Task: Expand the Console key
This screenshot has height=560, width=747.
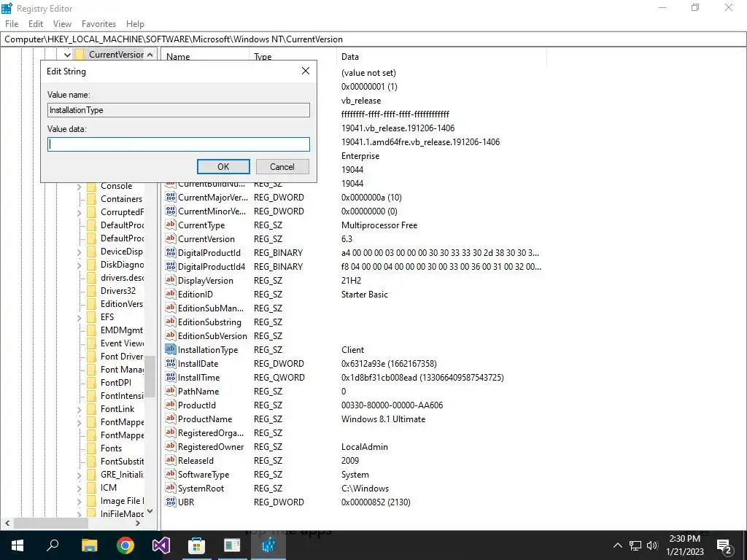Action: [80, 186]
